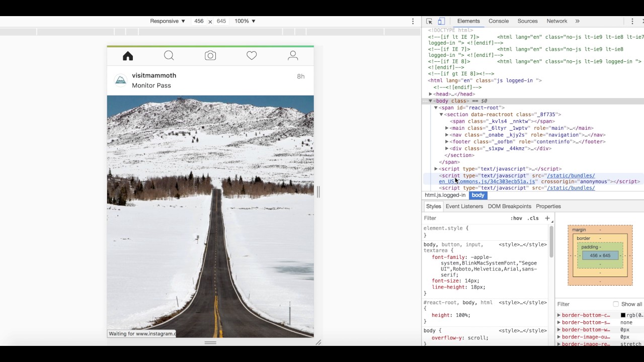This screenshot has height=362, width=644.
Task: Click the snowy road post photo
Action: click(210, 216)
